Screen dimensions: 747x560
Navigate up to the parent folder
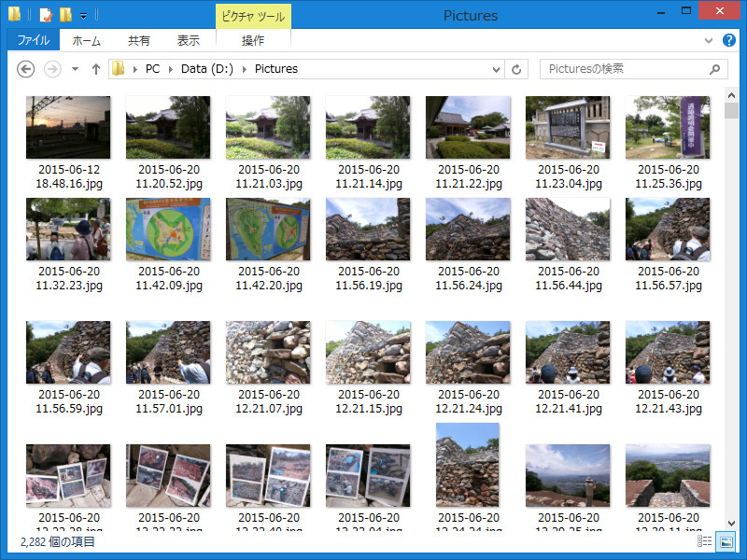[x=96, y=68]
